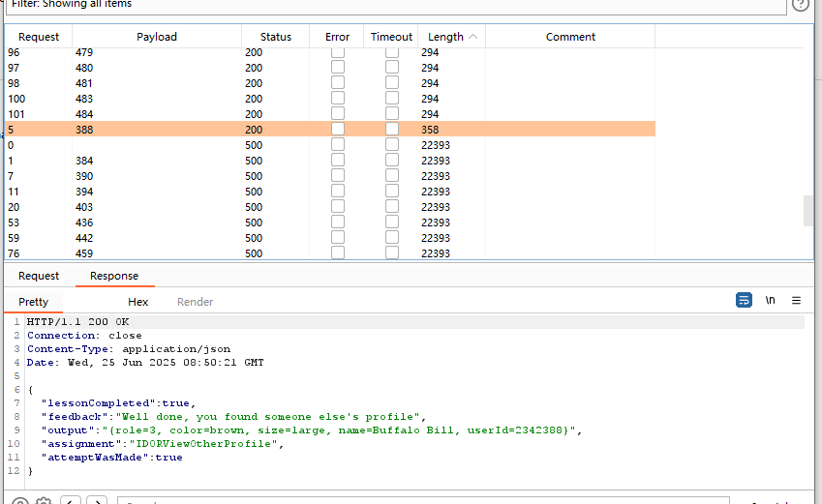Toggle the \n non-printable characters button

point(771,301)
